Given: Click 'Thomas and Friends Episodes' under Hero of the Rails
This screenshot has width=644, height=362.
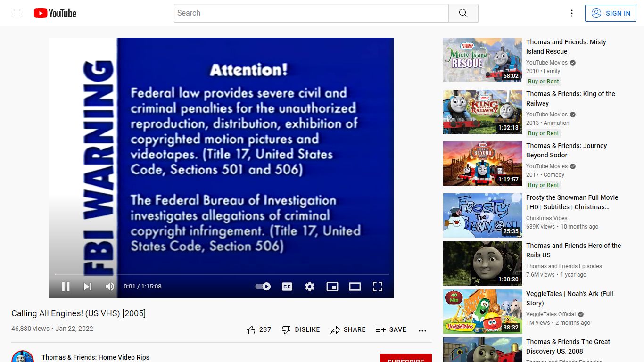Looking at the screenshot, I should (x=564, y=266).
